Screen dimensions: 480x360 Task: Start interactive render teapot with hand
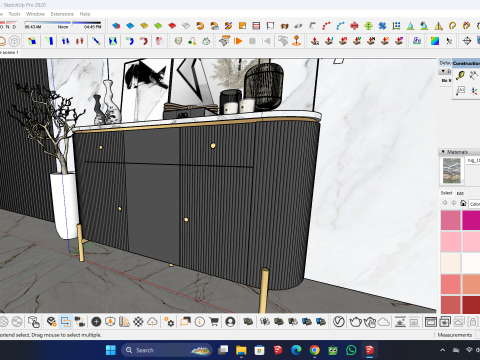[370, 322]
